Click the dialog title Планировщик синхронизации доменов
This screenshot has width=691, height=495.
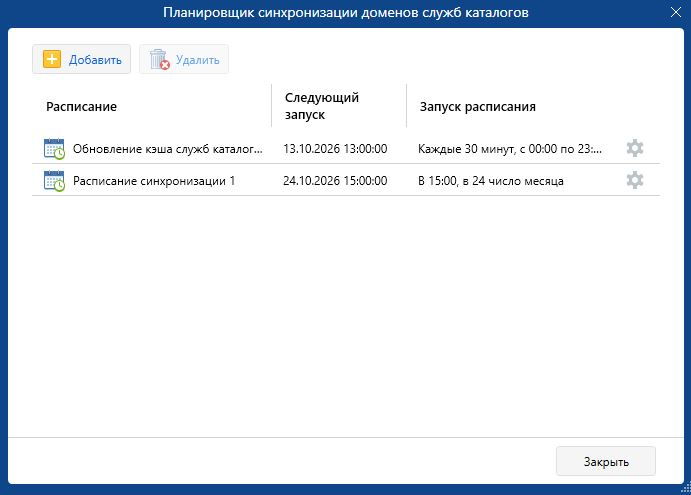(346, 12)
